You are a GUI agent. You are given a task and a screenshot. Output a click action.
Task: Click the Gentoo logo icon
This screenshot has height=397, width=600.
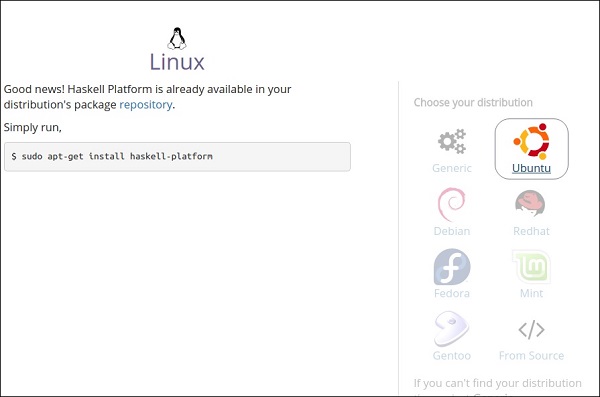click(x=452, y=329)
